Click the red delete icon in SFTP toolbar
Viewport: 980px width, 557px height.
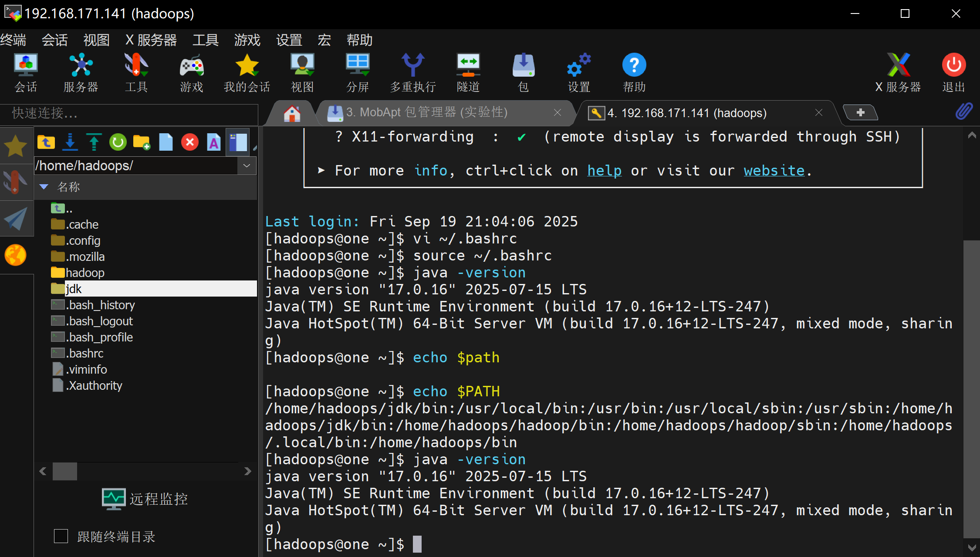click(x=189, y=142)
